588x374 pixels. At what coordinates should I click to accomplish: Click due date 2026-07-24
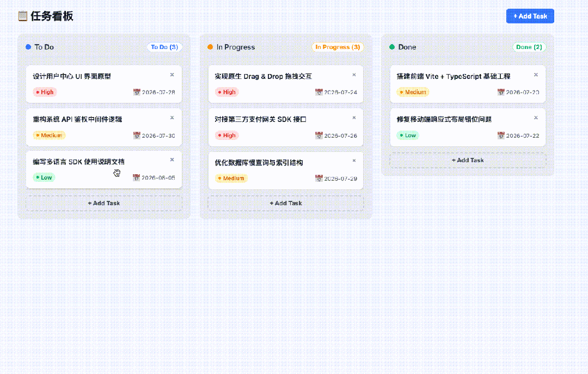coord(340,93)
